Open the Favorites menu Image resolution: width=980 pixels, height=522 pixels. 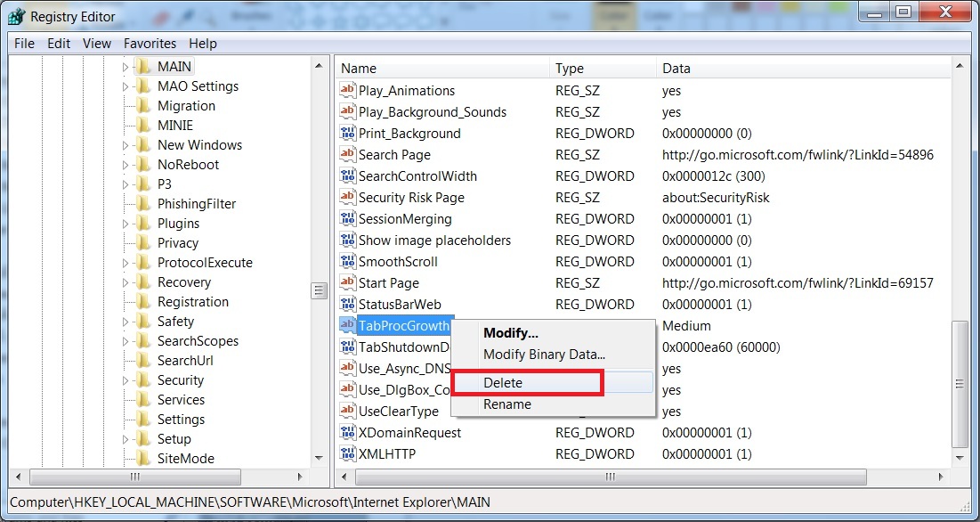(x=150, y=44)
